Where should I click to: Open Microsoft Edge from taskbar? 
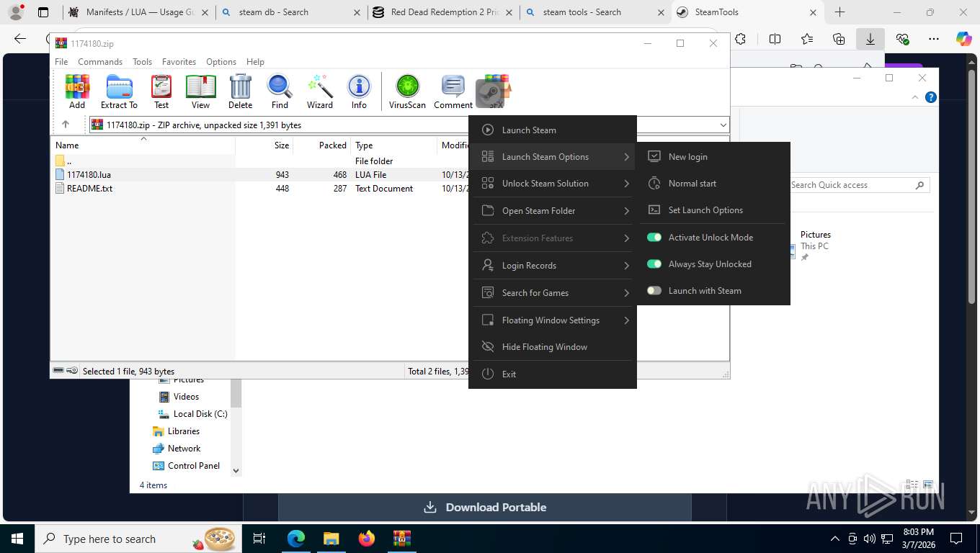coord(296,539)
